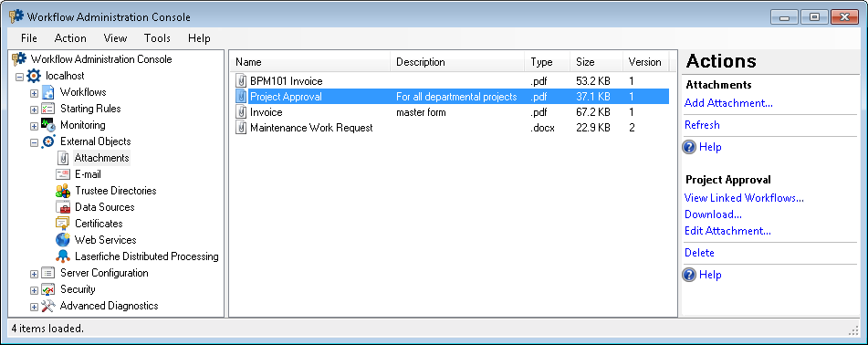Select the BPM101 Invoice attachment name
The width and height of the screenshot is (868, 345).
click(287, 81)
